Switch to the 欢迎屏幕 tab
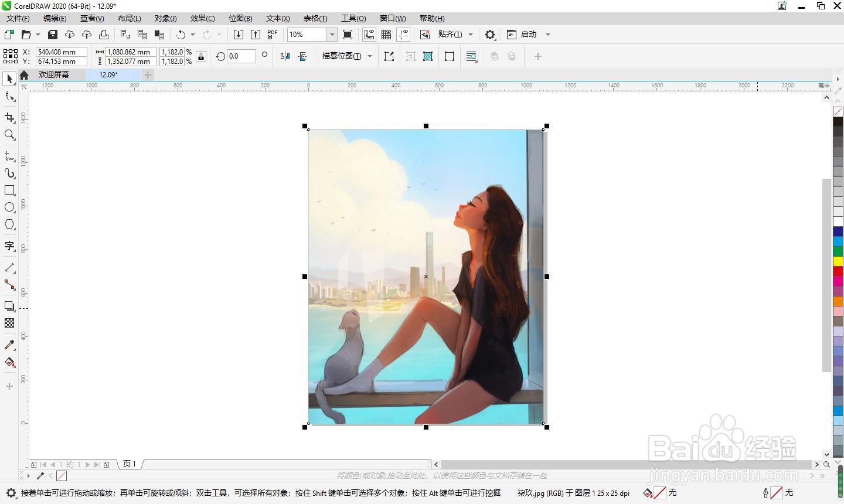This screenshot has height=504, width=844. (54, 75)
